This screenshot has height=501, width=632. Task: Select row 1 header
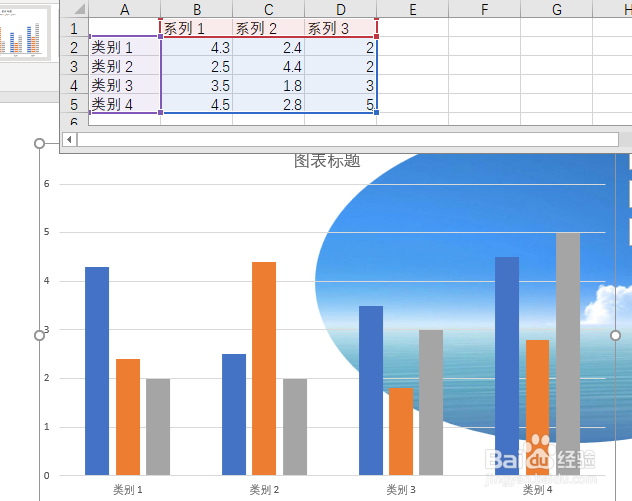click(74, 27)
